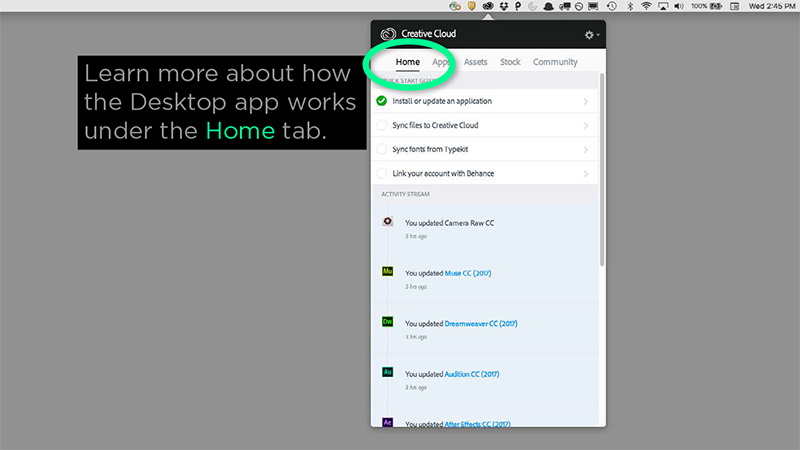
Task: Open the 'Install or update an application' guide
Action: [x=485, y=101]
